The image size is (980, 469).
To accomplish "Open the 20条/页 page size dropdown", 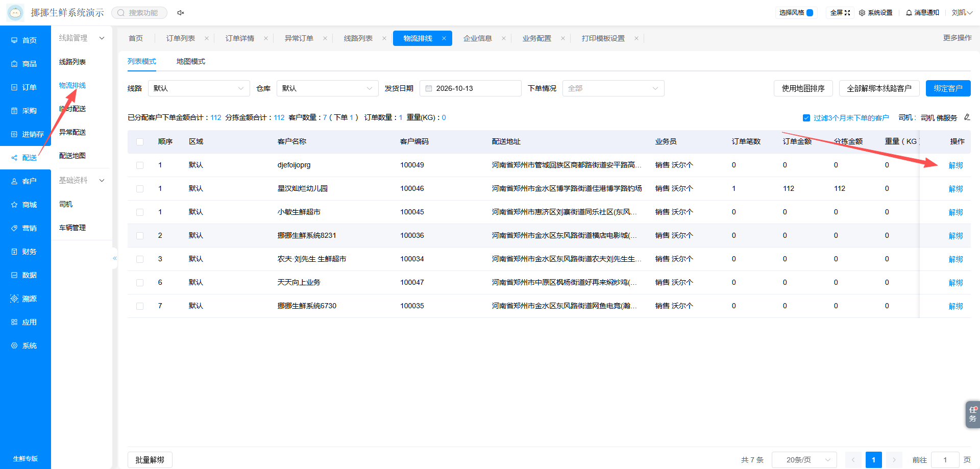I will 804,460.
